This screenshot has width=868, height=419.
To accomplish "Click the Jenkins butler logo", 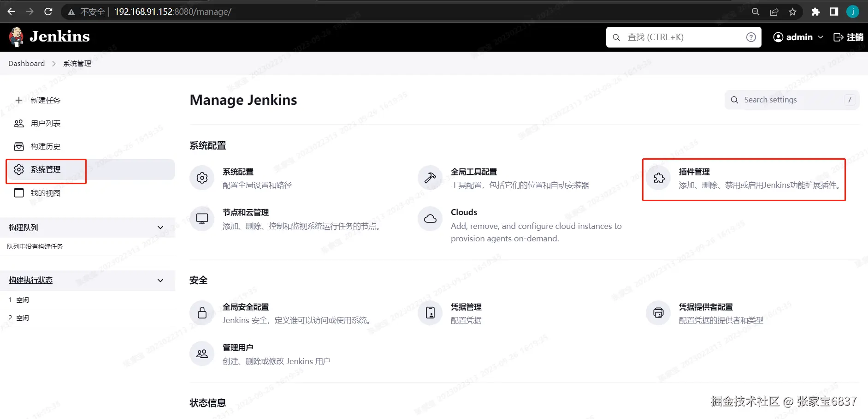I will pyautogui.click(x=16, y=37).
